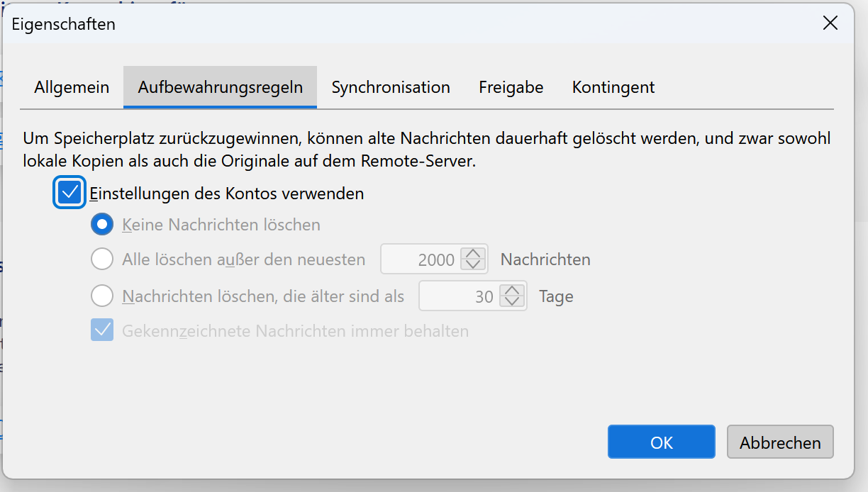Select Keine Nachrichten löschen radio button
868x492 pixels.
102,225
